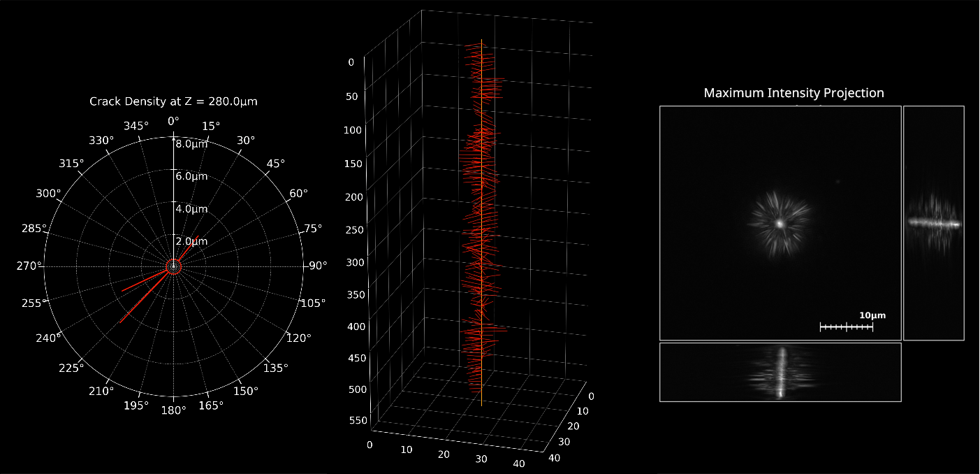
Task: Click the 4.0µm radial tick label
Action: pyautogui.click(x=191, y=209)
